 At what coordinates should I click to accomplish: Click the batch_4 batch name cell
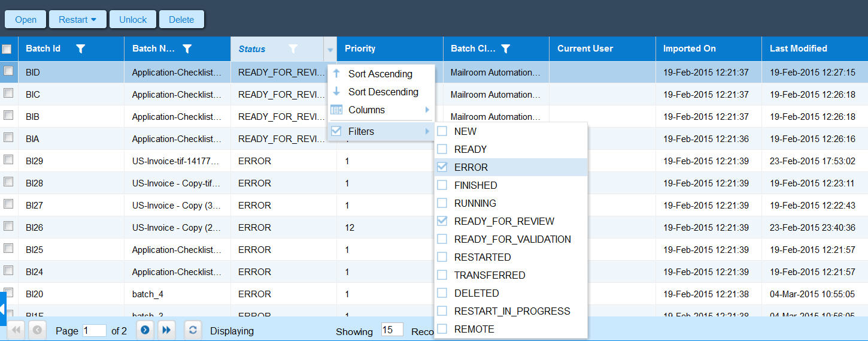click(177, 294)
